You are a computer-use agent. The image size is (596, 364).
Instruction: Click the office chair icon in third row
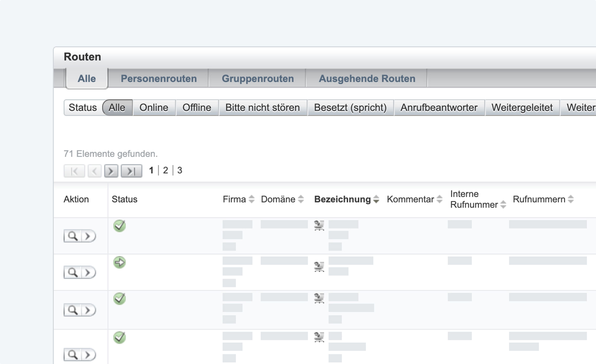[319, 298]
